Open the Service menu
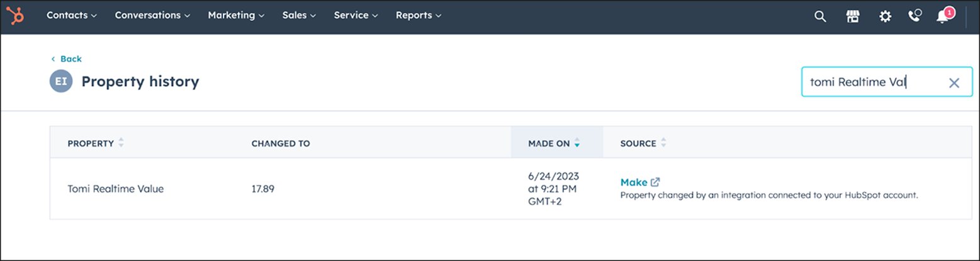980x261 pixels. pyautogui.click(x=356, y=15)
